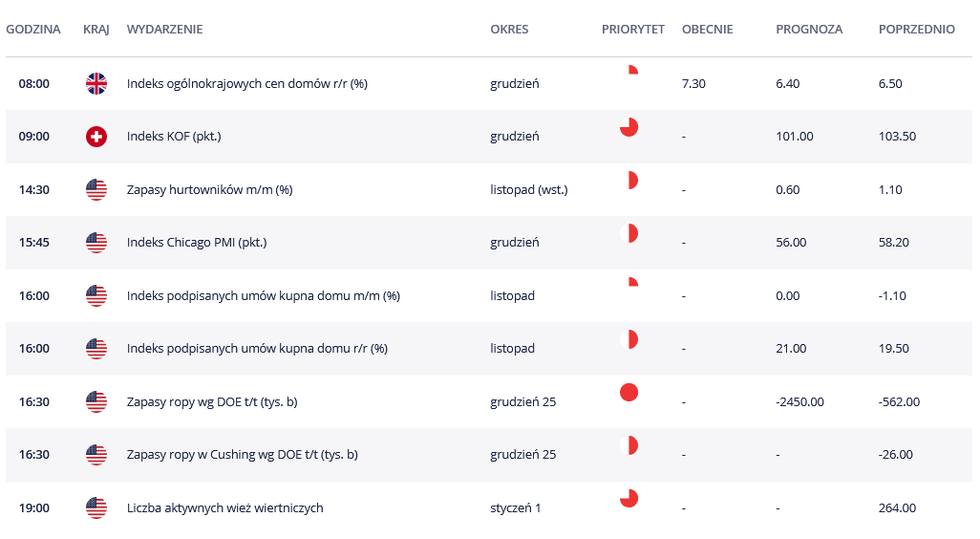Click the quarter priority icon for house prices index
Viewport: 980px width, 539px height.
pos(632,71)
